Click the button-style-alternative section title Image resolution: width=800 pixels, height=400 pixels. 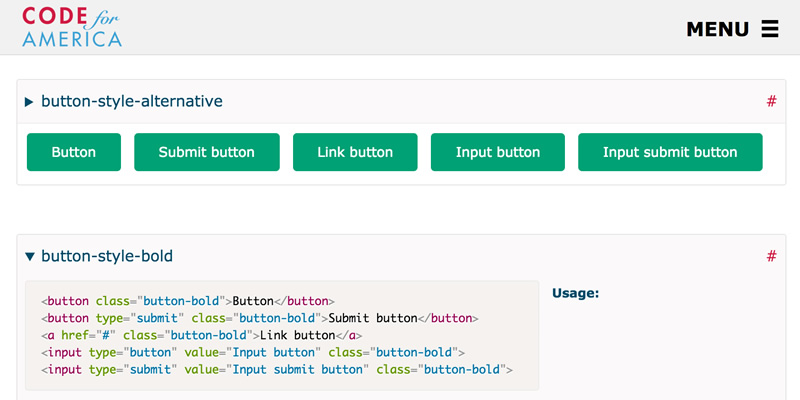click(x=131, y=101)
